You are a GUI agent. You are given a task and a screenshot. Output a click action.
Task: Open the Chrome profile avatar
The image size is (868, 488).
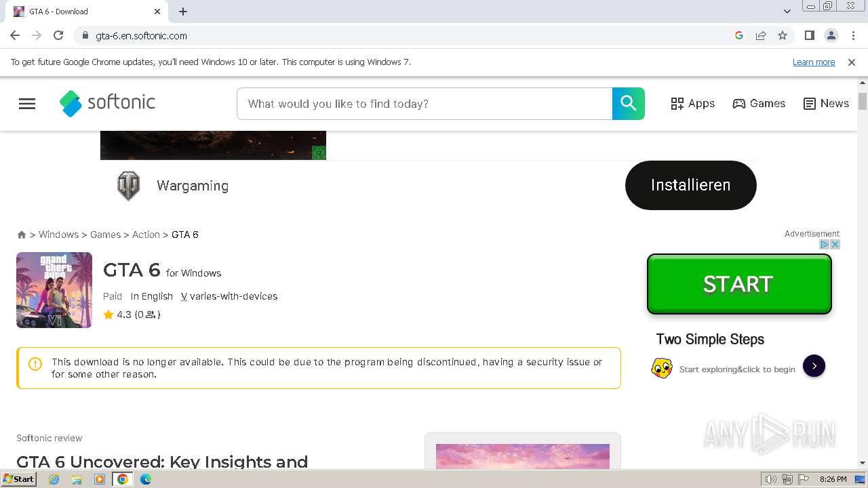[x=831, y=35]
